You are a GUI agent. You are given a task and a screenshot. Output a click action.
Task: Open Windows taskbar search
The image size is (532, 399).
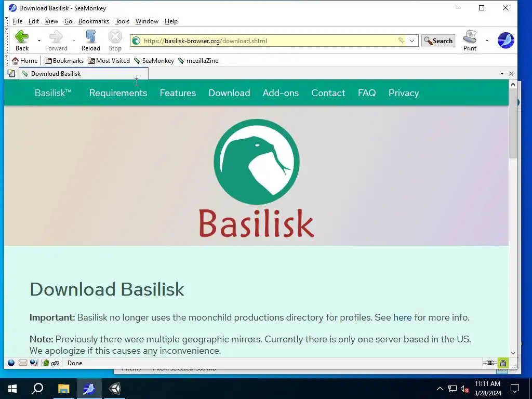[x=37, y=389]
